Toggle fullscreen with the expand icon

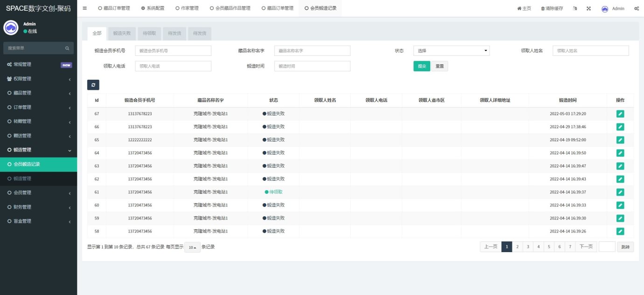[x=588, y=8]
